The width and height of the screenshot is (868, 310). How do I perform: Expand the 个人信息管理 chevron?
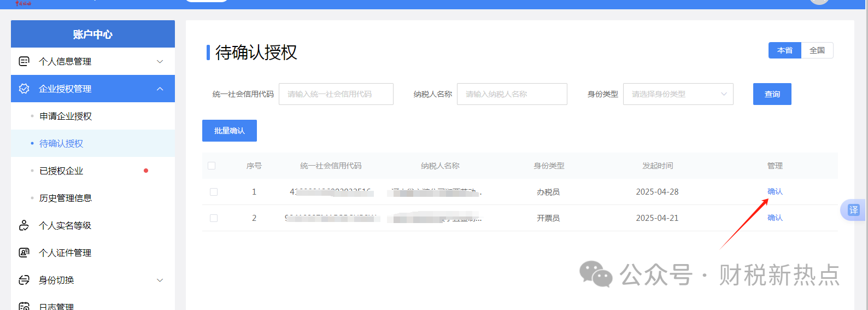point(160,61)
